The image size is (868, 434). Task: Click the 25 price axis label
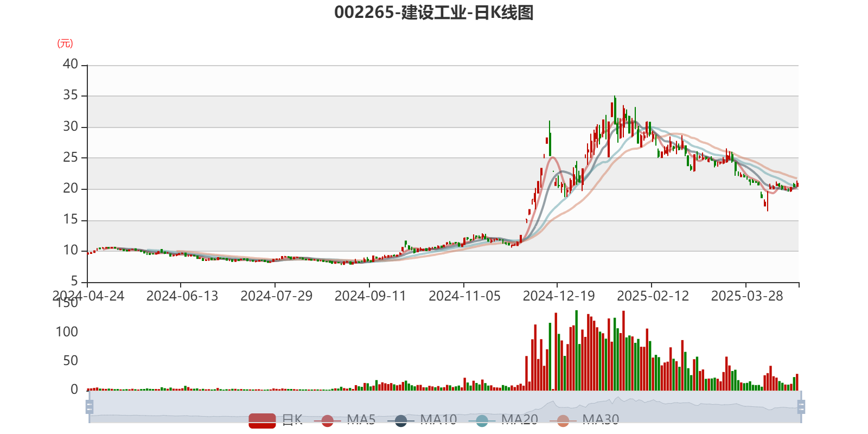pyautogui.click(x=71, y=157)
